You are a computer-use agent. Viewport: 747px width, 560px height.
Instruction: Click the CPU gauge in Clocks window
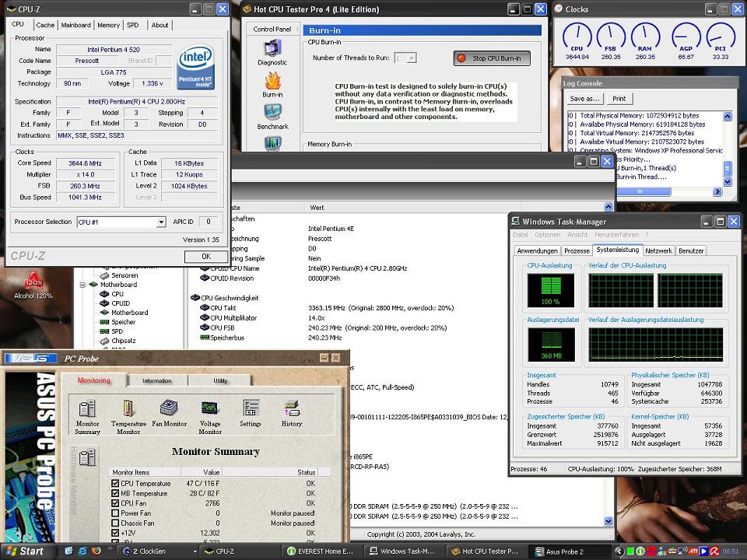click(x=577, y=41)
